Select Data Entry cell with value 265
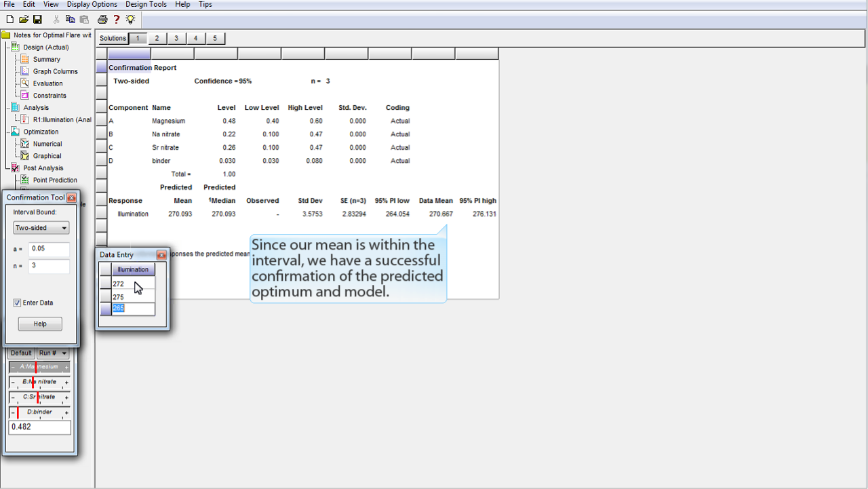This screenshot has width=868, height=489. 133,309
